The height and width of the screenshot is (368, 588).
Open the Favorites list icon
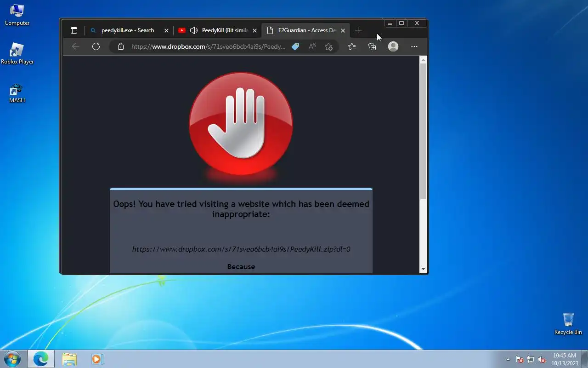coord(352,46)
